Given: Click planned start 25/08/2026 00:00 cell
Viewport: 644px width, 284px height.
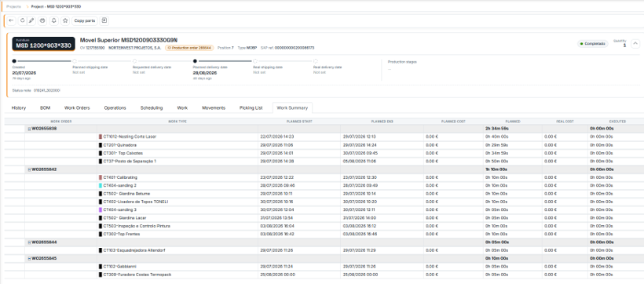Looking at the screenshot, I should click(x=277, y=275).
